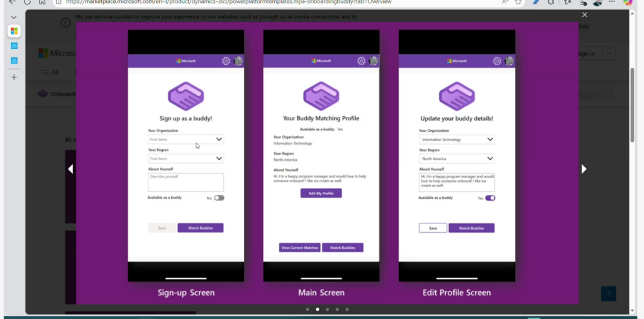Click the 'Sign-up Screen' caption
The width and height of the screenshot is (644, 319).
pyautogui.click(x=186, y=293)
